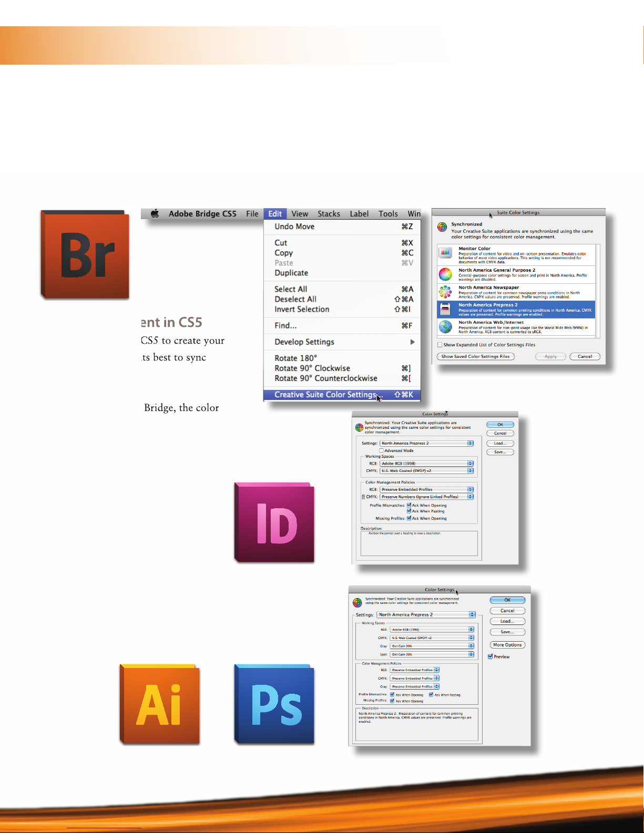
Task: Open the Tools menu
Action: (388, 214)
